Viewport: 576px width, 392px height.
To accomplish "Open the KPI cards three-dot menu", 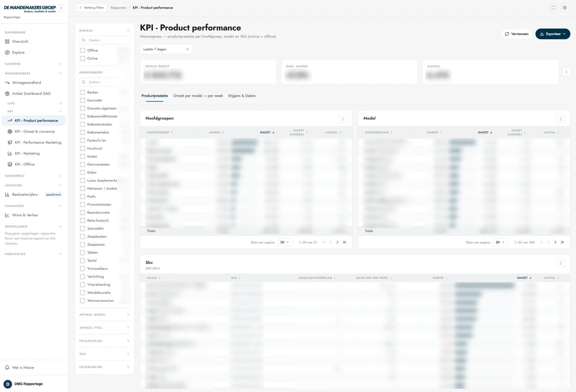I will pos(566,72).
